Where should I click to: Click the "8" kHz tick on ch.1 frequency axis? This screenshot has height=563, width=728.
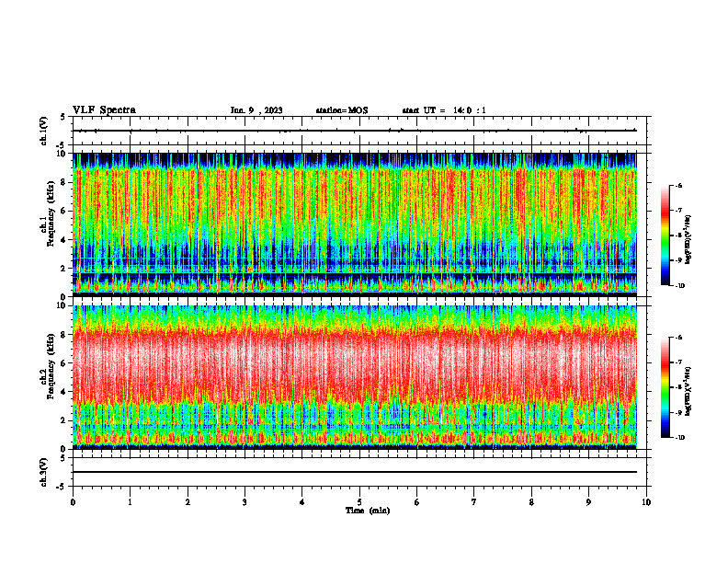(x=64, y=182)
